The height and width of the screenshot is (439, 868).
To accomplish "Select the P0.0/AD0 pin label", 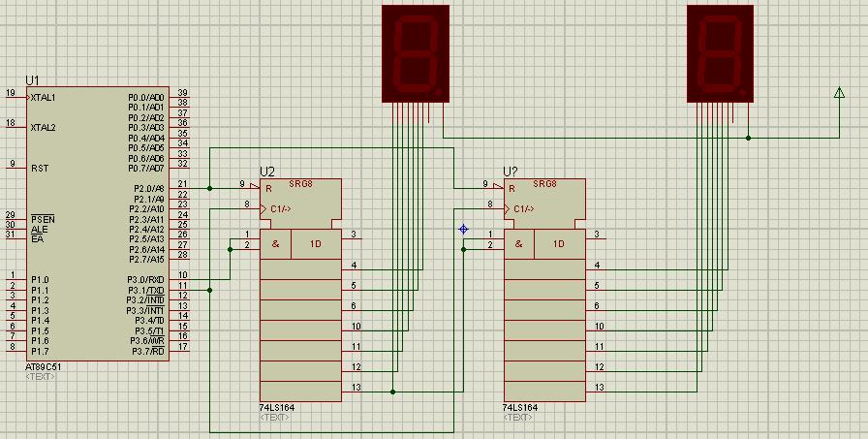I will point(146,98).
